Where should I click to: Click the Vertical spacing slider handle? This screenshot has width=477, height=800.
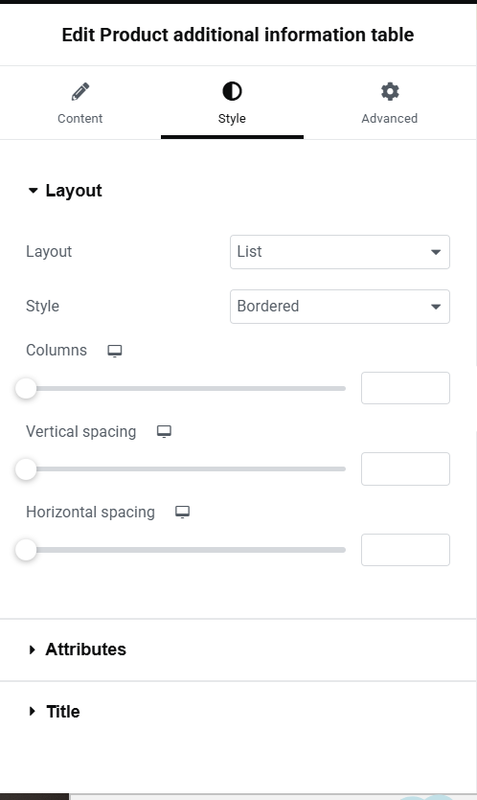(x=26, y=469)
